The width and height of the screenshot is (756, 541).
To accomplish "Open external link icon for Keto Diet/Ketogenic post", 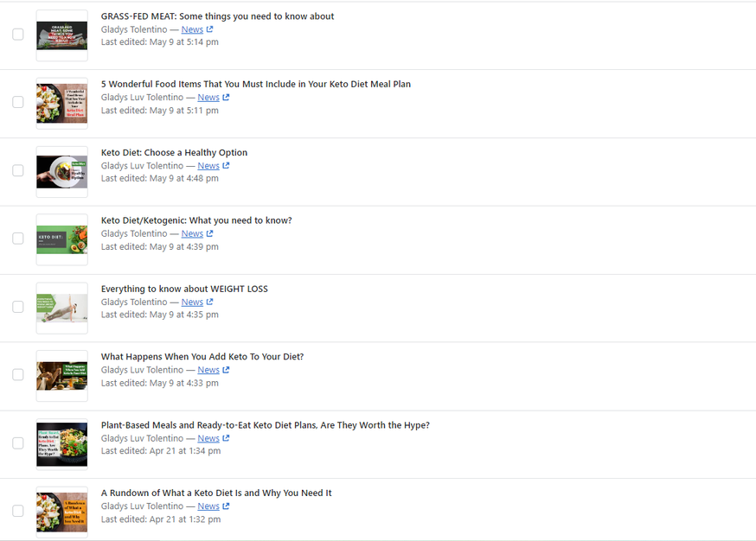I will click(209, 234).
